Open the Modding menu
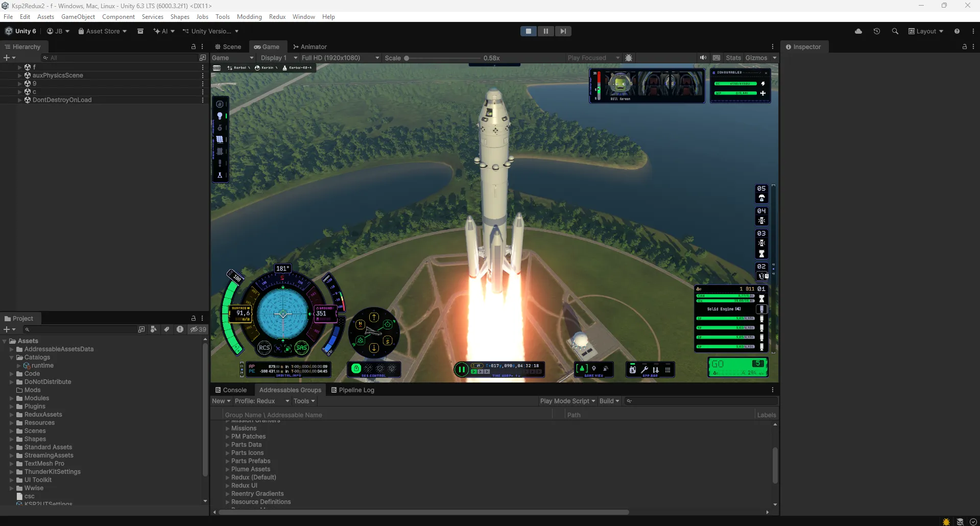 tap(249, 17)
